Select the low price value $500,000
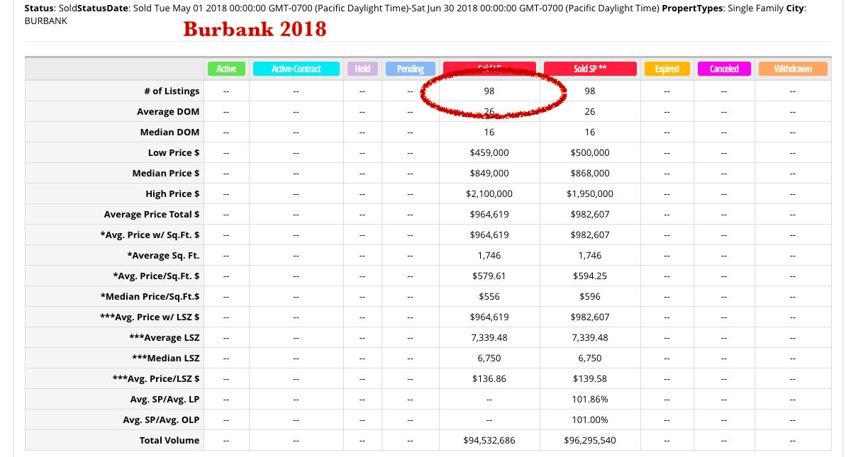 tap(590, 152)
